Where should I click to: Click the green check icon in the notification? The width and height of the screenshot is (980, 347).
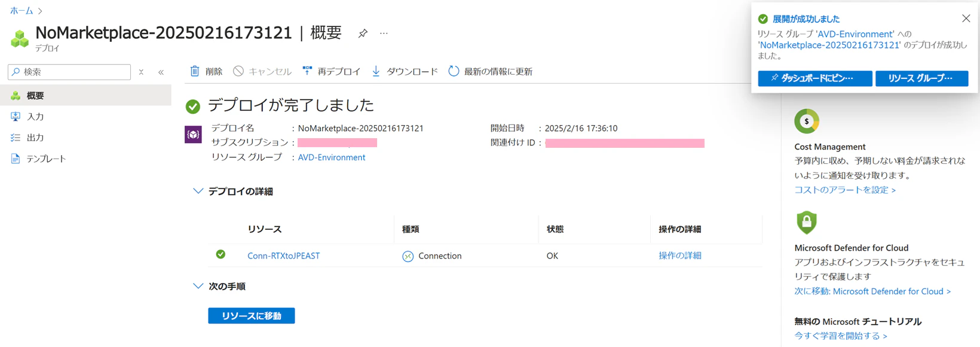click(x=763, y=19)
